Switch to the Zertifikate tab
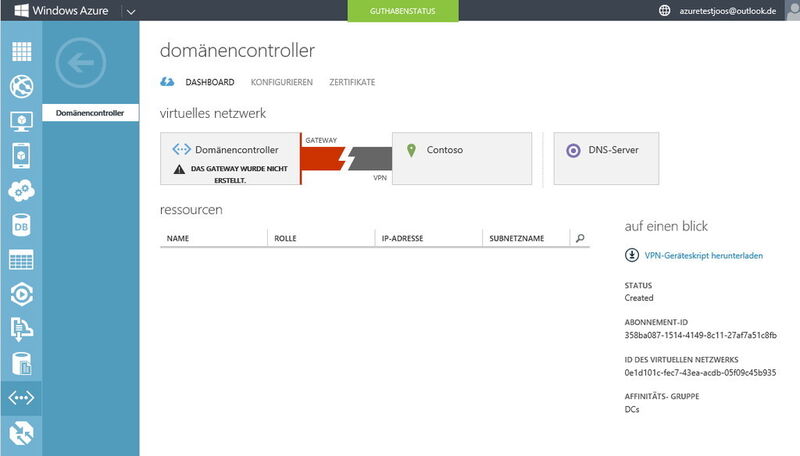This screenshot has height=456, width=800. tap(352, 82)
